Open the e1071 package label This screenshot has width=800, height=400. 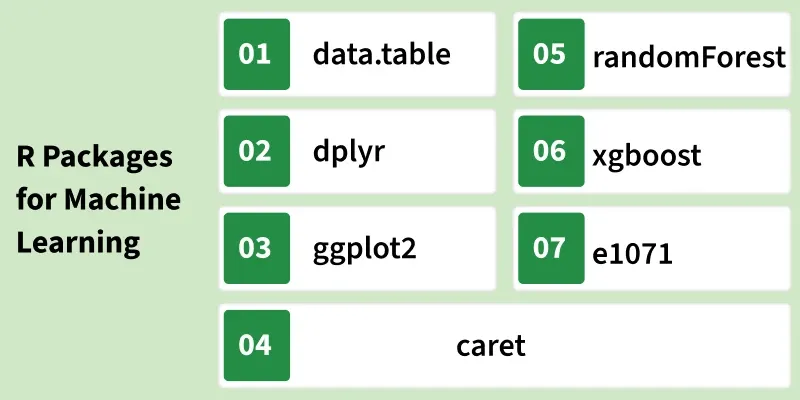click(632, 253)
